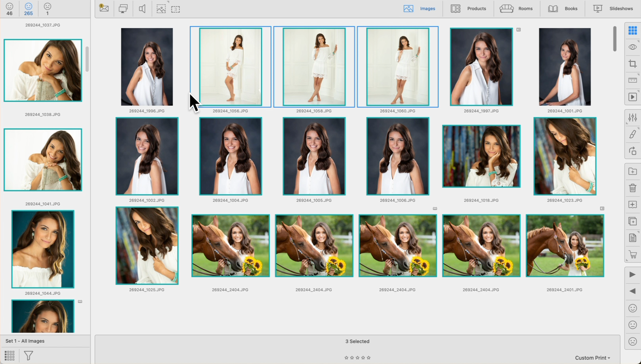Show the sad-face rated images count
The image size is (641, 364).
click(x=48, y=9)
